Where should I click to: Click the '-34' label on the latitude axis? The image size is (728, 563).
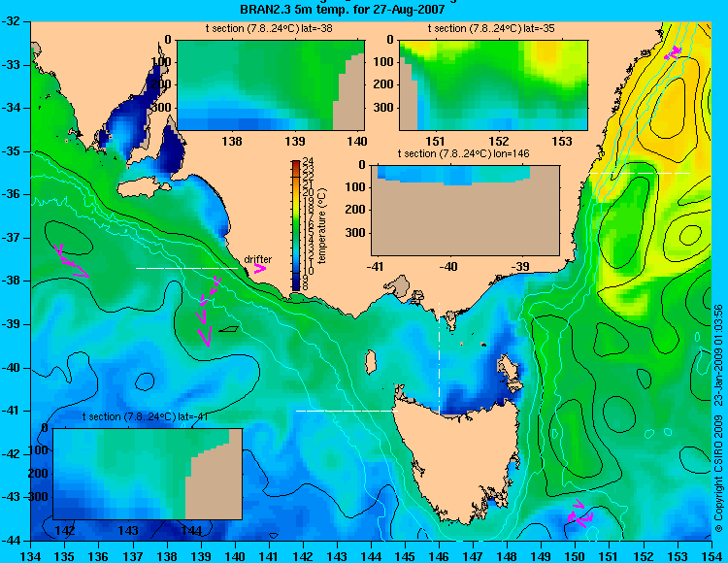pos(10,108)
